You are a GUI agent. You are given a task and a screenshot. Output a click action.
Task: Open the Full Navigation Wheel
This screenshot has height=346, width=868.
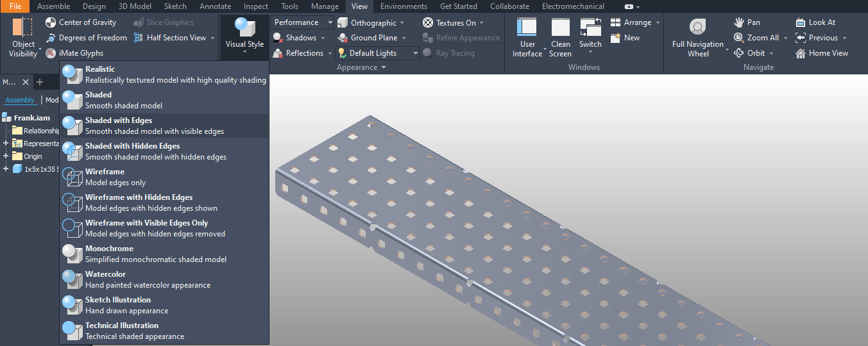pos(698,38)
